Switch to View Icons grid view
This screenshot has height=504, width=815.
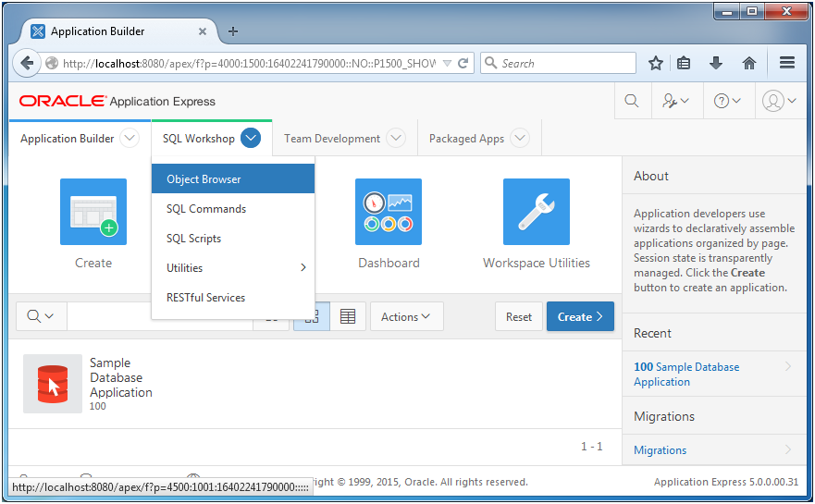(x=312, y=316)
